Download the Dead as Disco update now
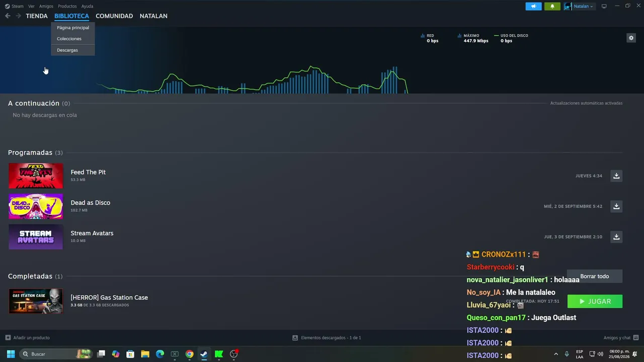 point(616,206)
